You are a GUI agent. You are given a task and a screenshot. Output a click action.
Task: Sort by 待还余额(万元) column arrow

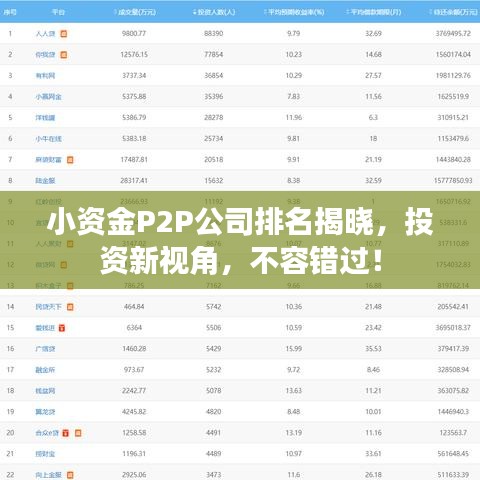[x=431, y=12]
